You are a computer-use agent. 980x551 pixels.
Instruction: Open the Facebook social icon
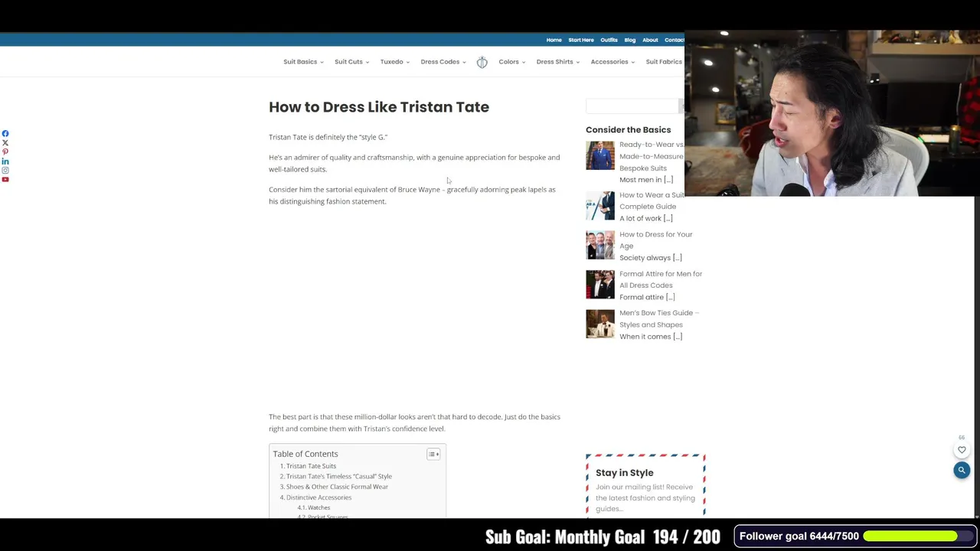[5, 134]
